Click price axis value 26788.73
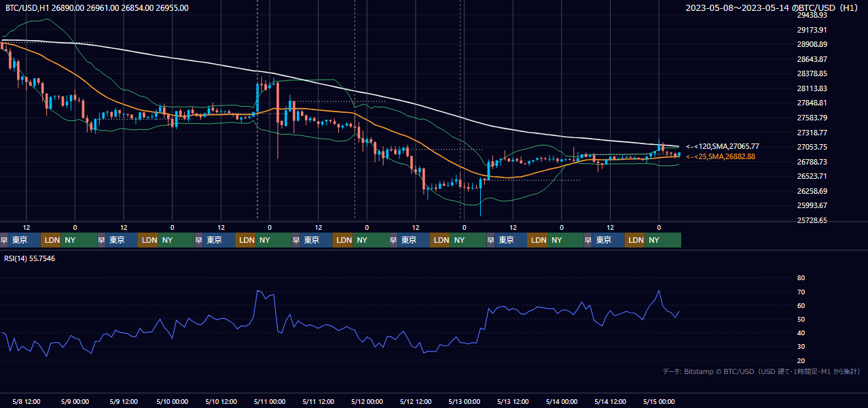Image resolution: width=868 pixels, height=408 pixels. [x=812, y=162]
